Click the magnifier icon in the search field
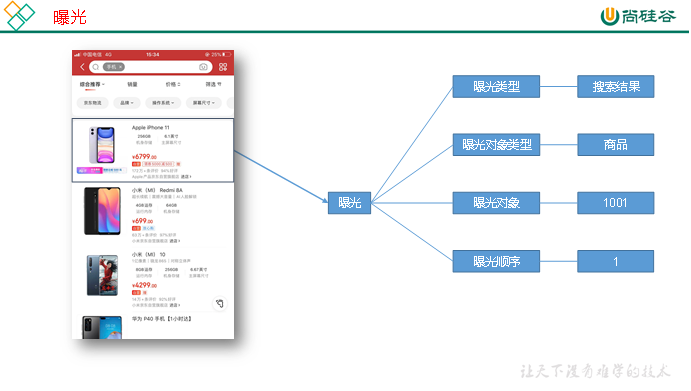This screenshot has width=691, height=391. 96,67
